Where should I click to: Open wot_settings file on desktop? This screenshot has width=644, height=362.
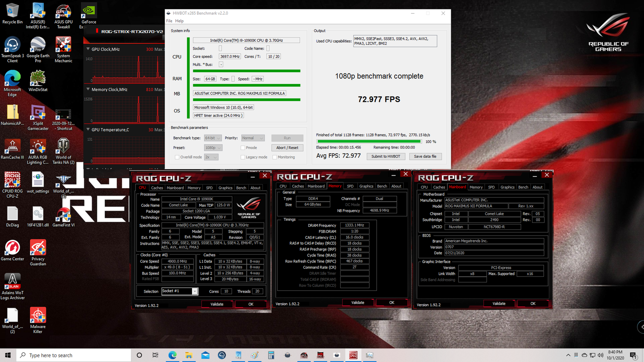(x=38, y=183)
